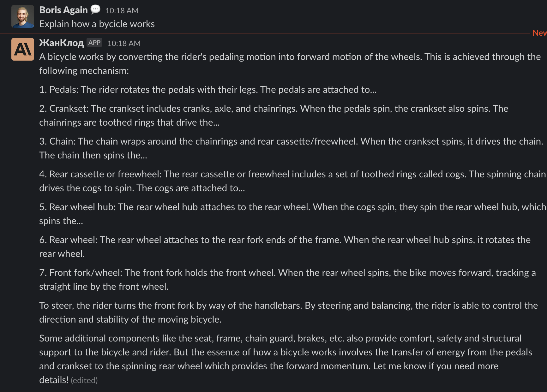This screenshot has height=392, width=547.
Task: Select the 'Explain how a bycicle works' message
Action: [x=97, y=24]
